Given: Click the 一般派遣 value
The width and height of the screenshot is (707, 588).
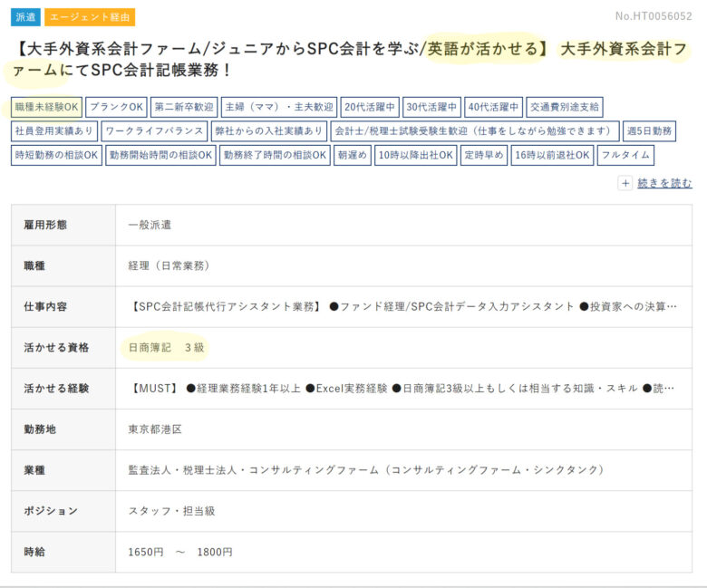Looking at the screenshot, I should (x=150, y=225).
